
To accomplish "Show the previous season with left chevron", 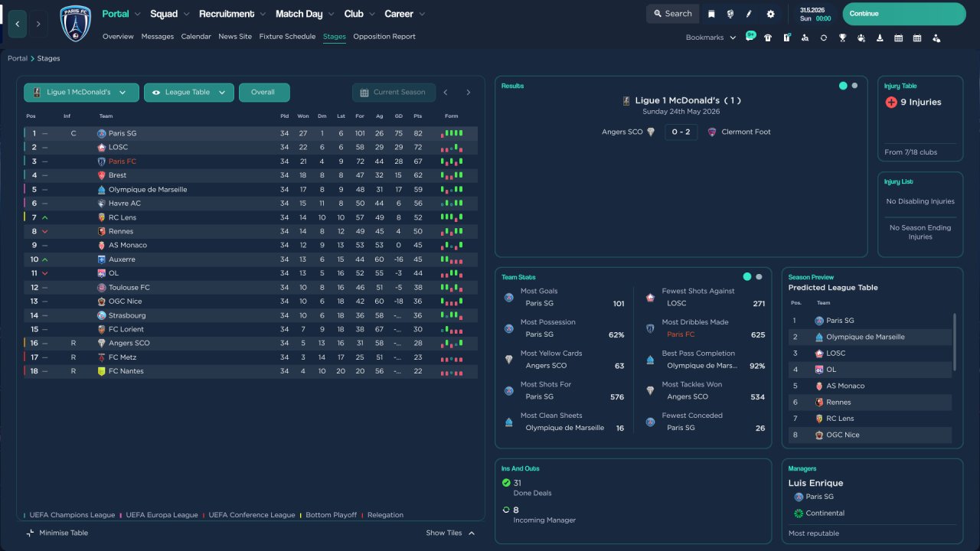I will [x=446, y=93].
